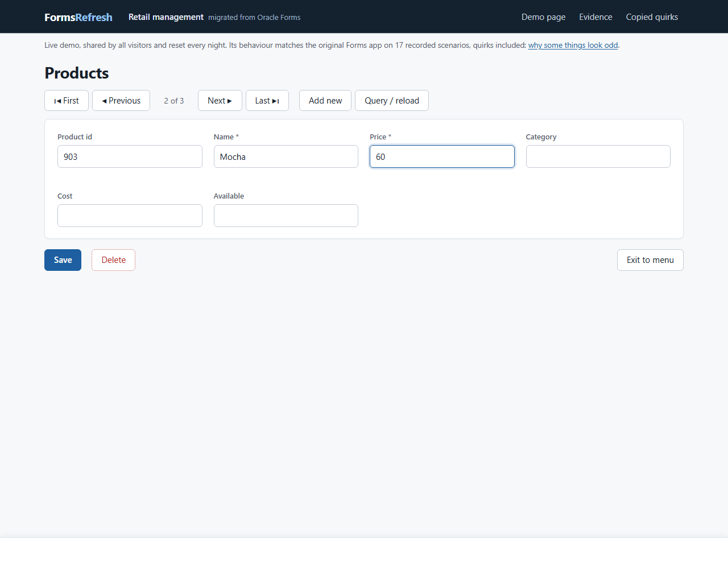Run Query / reload
Viewport: 728px width, 569px height.
coord(392,101)
